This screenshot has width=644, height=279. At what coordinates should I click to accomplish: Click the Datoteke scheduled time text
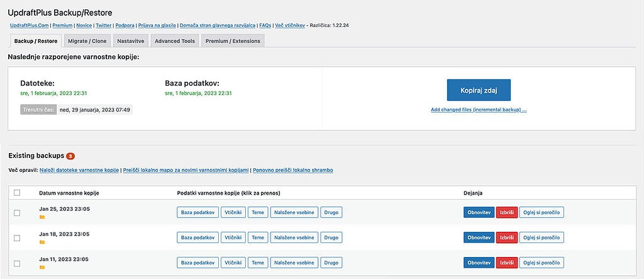[54, 93]
